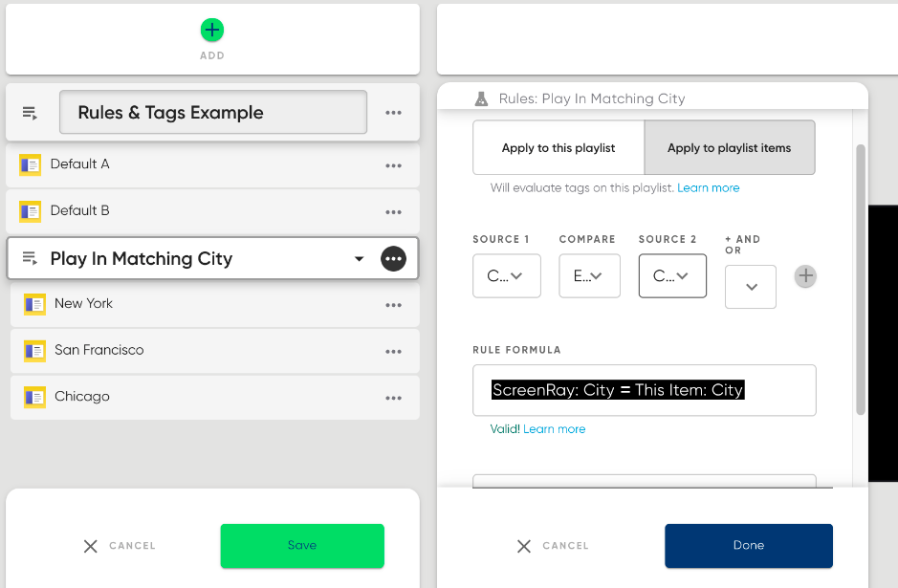Viewport: 898px width, 588px height.
Task: Open the Source 1 dropdown
Action: [x=507, y=276]
